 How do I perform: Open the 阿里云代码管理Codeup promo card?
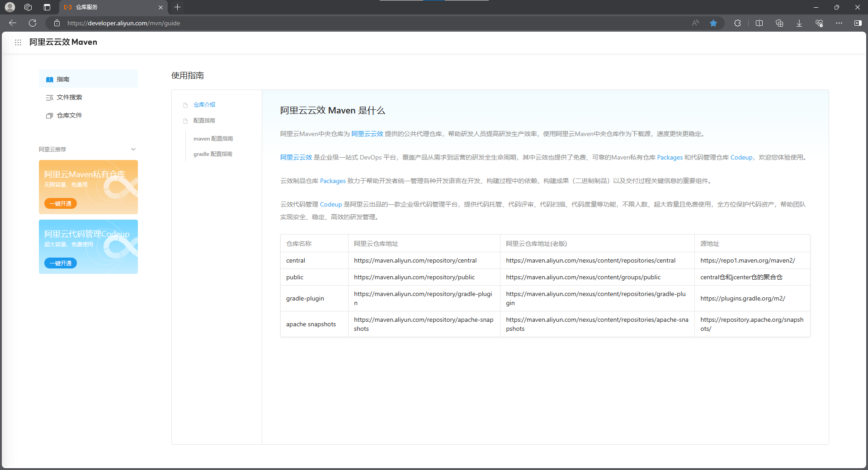pos(88,247)
